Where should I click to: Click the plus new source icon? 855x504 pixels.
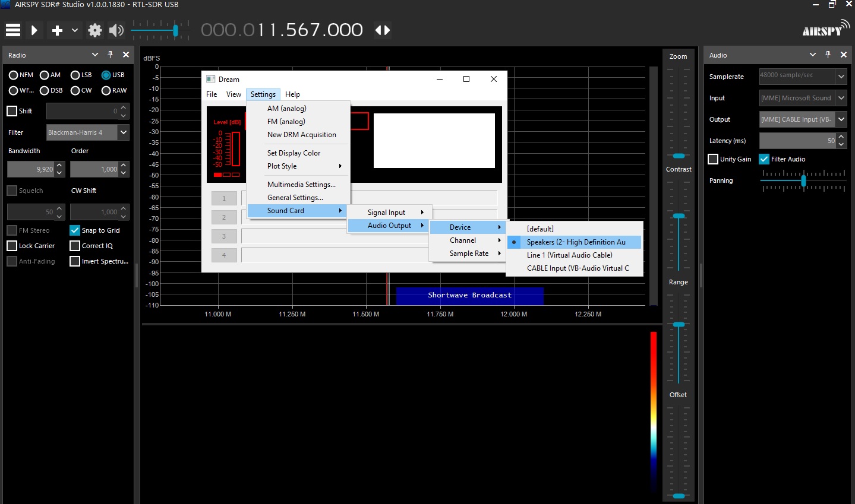coord(57,30)
